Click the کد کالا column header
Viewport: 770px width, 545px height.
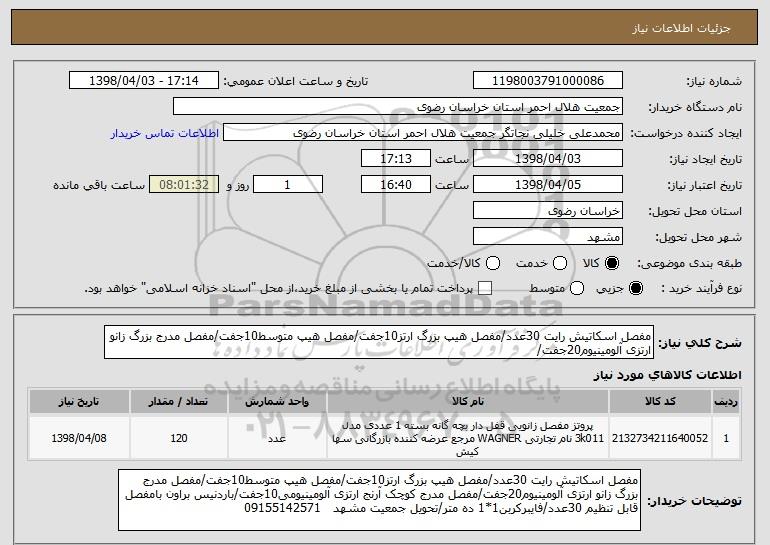(660, 402)
